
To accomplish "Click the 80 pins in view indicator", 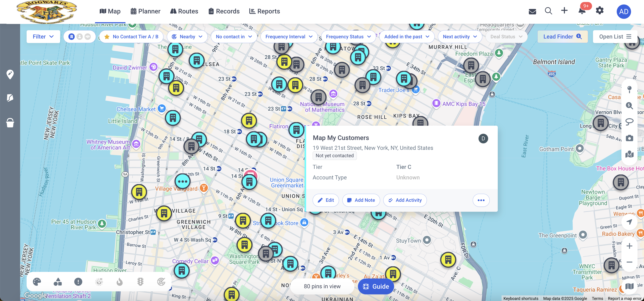I will pyautogui.click(x=322, y=286).
